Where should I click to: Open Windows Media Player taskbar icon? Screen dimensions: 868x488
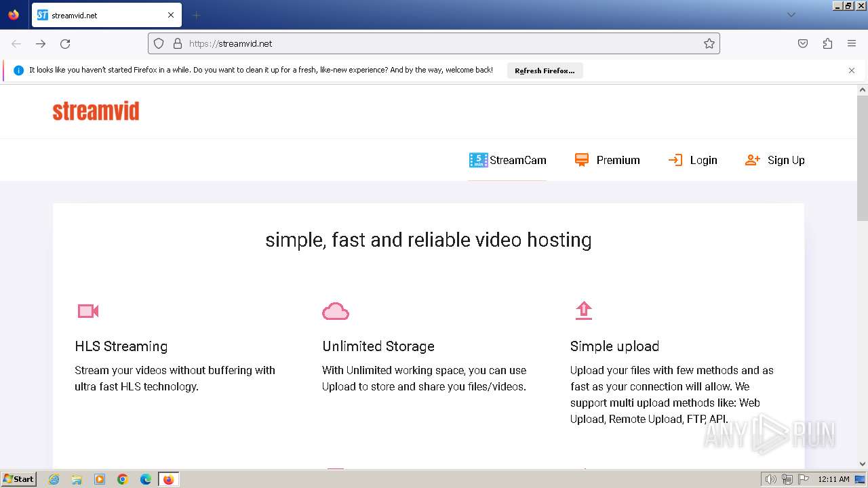coord(100,479)
